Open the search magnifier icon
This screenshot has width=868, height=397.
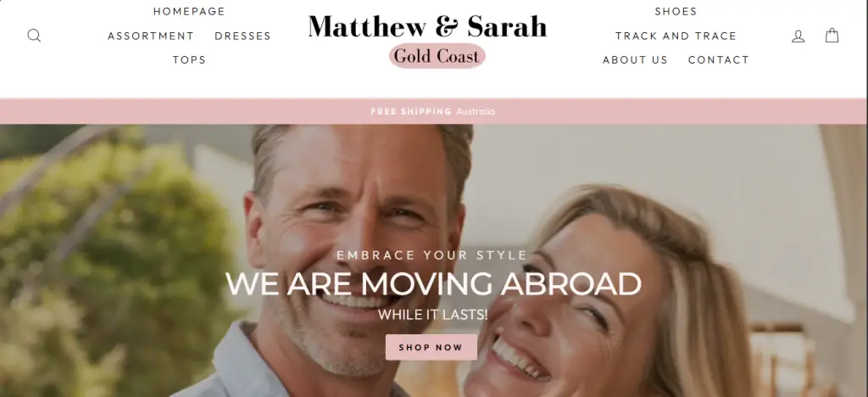pyautogui.click(x=34, y=36)
